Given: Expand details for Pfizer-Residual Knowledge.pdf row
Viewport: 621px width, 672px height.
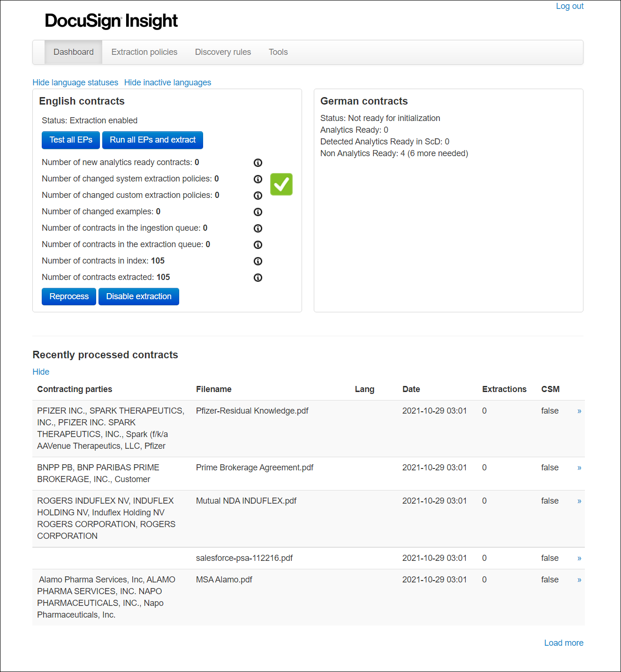Looking at the screenshot, I should pos(579,411).
